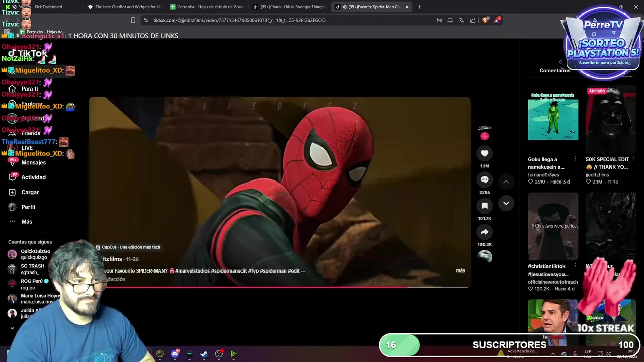Open Brave Shields lion icon
Image resolution: width=644 pixels, height=362 pixels.
(x=486, y=20)
